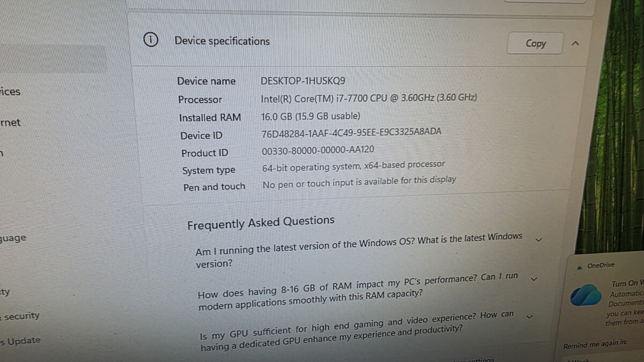Open Privacy & security settings
This screenshot has width=644, height=362.
[x=20, y=316]
